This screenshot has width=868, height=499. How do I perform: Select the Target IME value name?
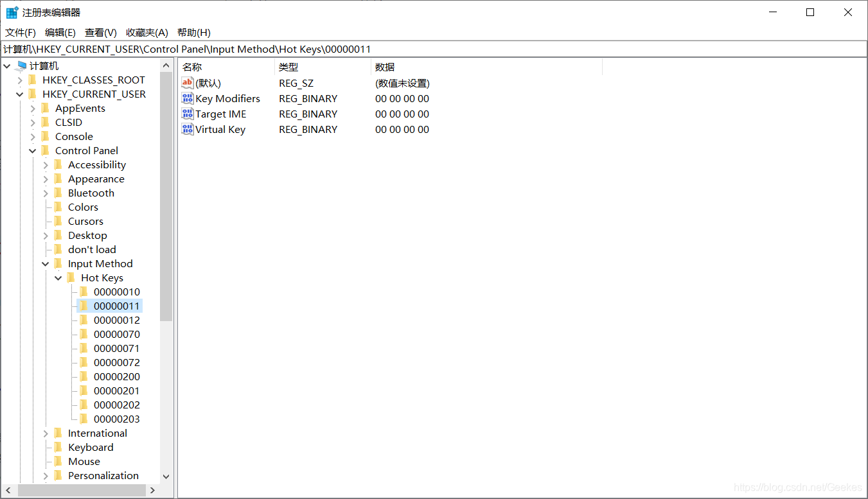(221, 114)
